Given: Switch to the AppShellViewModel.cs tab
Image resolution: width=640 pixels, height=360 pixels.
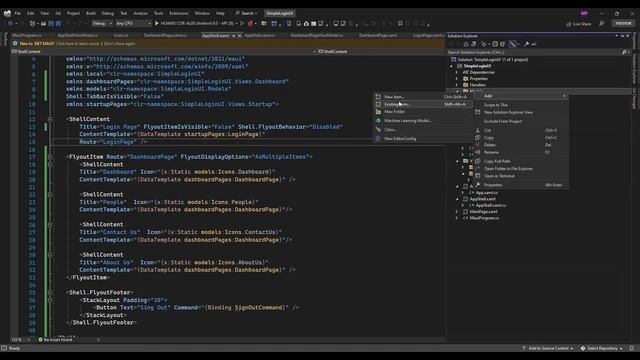Looking at the screenshot, I should [78, 36].
